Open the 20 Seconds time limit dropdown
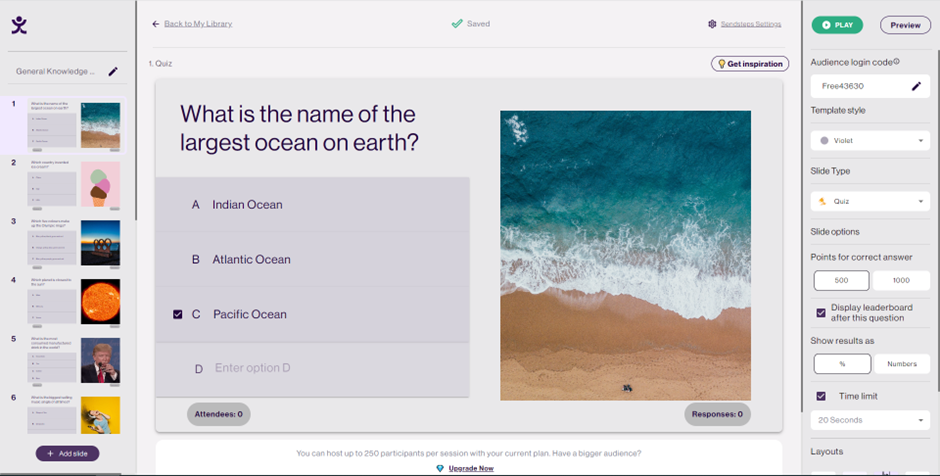This screenshot has width=940, height=476. 870,420
